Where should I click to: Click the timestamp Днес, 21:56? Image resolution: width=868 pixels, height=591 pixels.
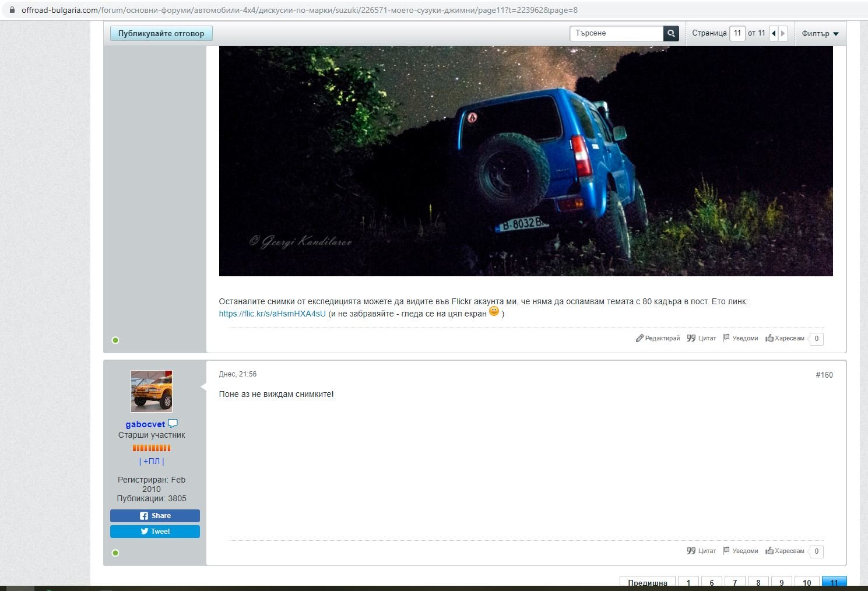click(x=238, y=374)
